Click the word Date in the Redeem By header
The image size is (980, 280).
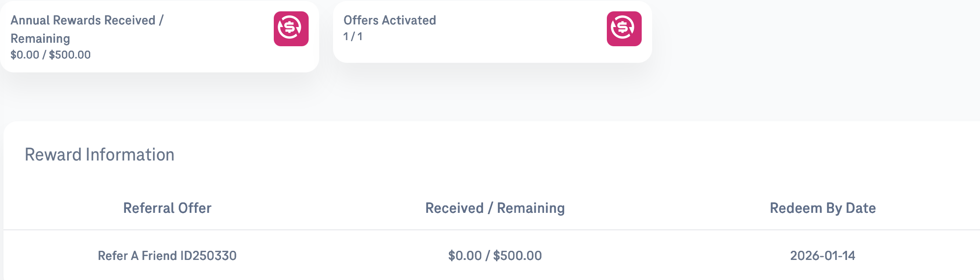tap(861, 208)
